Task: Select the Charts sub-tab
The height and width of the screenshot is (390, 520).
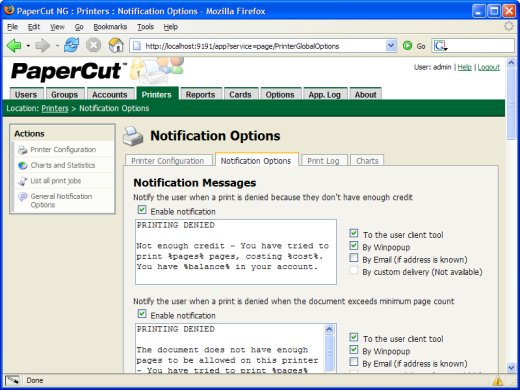Action: click(x=367, y=161)
